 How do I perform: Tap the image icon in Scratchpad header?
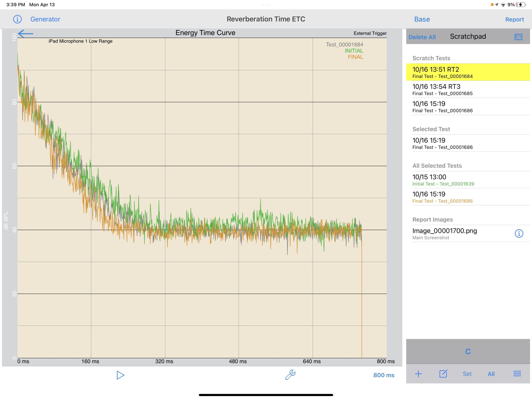coord(518,37)
